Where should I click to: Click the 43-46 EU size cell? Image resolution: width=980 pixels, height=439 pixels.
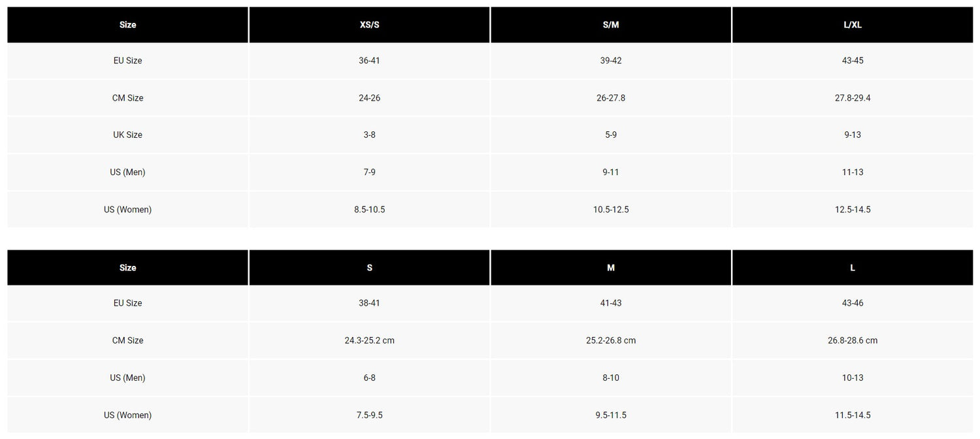853,303
